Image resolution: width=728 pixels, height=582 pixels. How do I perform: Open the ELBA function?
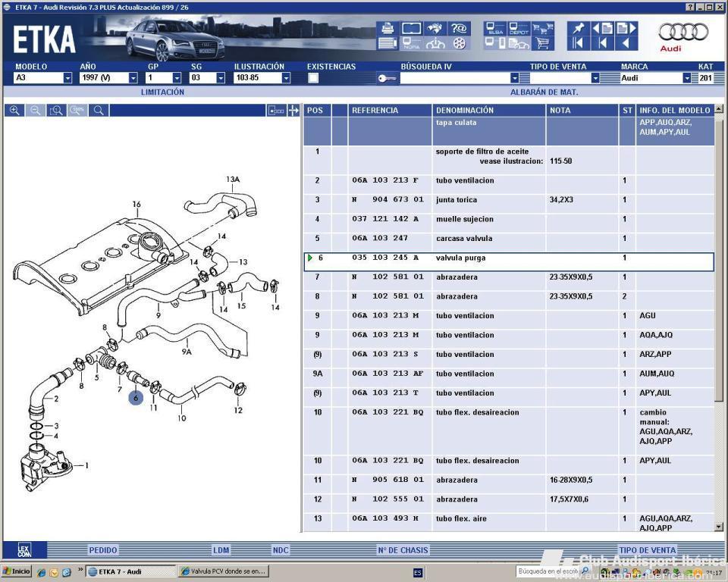[x=495, y=28]
